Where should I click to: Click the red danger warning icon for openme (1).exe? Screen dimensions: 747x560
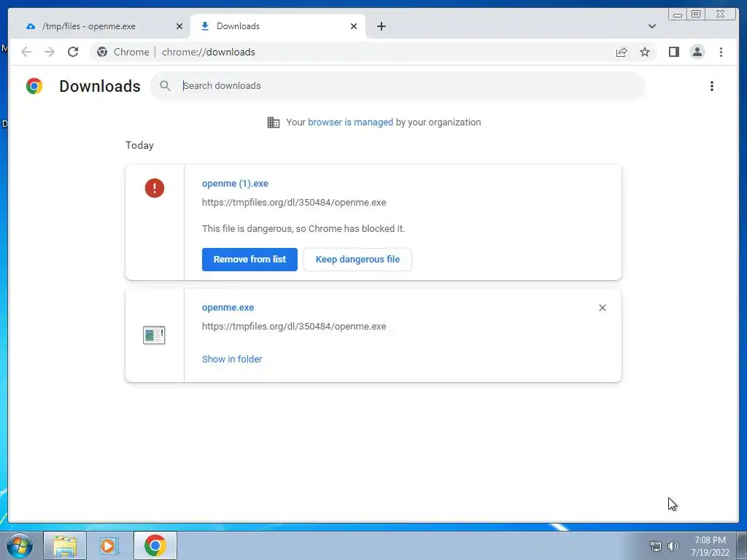[155, 188]
